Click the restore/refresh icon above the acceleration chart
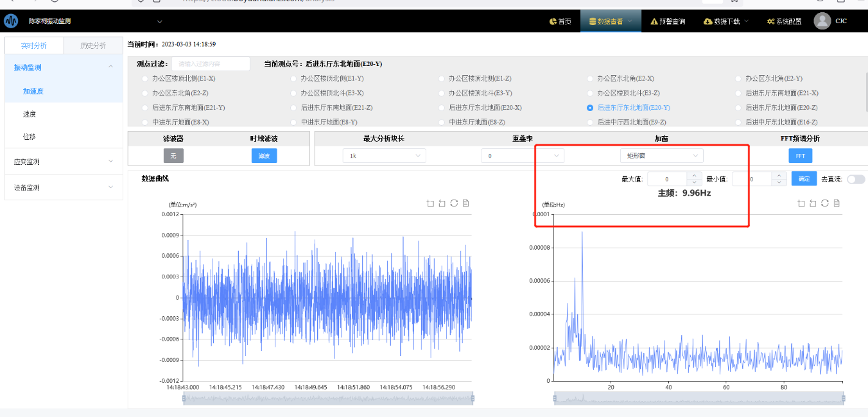Image resolution: width=868 pixels, height=417 pixels. tap(454, 203)
